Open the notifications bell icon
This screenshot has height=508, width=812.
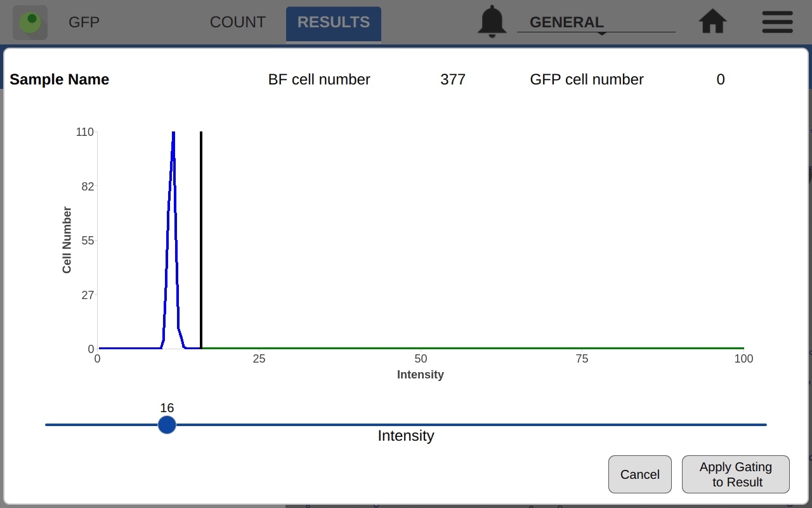pyautogui.click(x=492, y=22)
